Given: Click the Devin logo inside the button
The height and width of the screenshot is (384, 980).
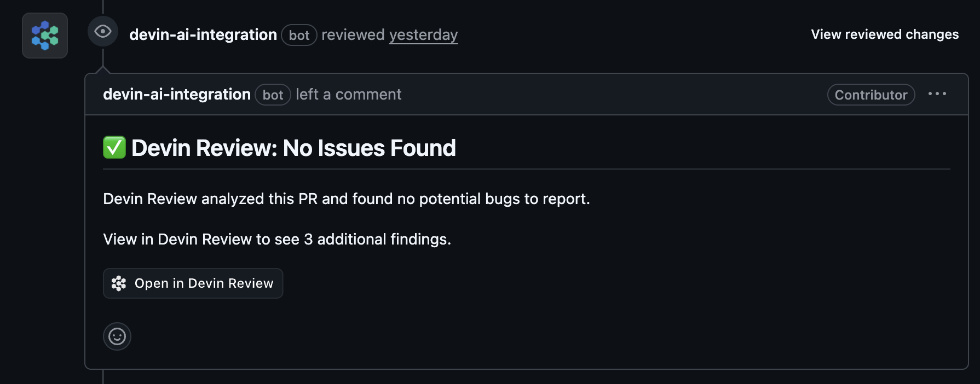Looking at the screenshot, I should pyautogui.click(x=119, y=283).
